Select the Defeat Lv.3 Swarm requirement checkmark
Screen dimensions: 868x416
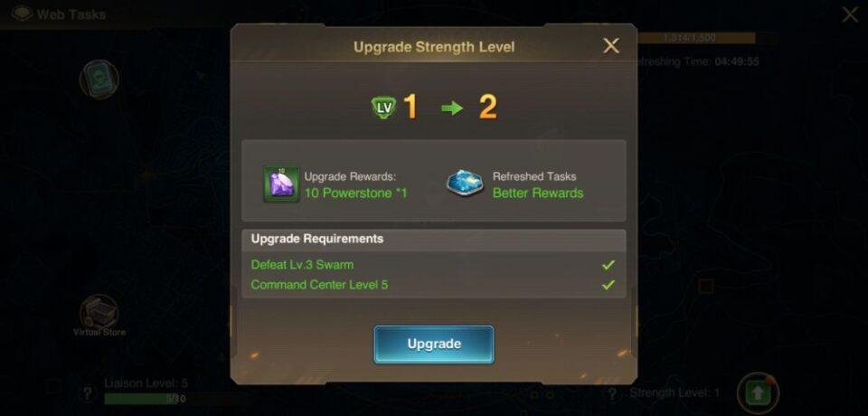tap(609, 265)
